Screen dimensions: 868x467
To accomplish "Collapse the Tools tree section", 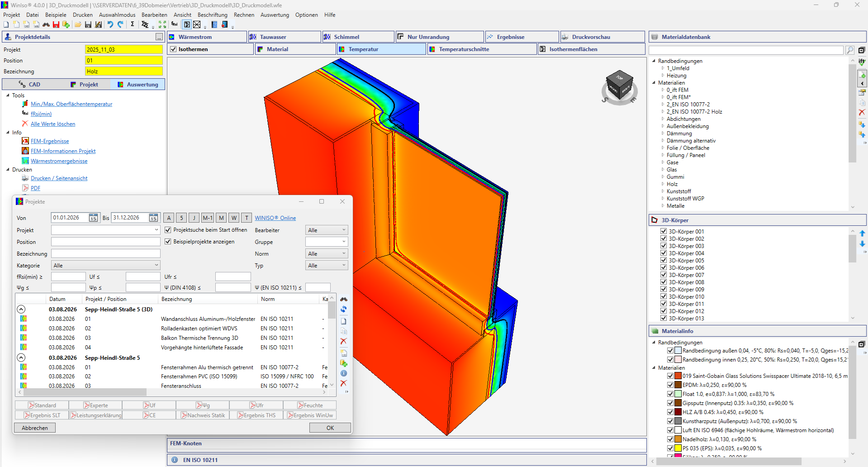I will coord(8,95).
